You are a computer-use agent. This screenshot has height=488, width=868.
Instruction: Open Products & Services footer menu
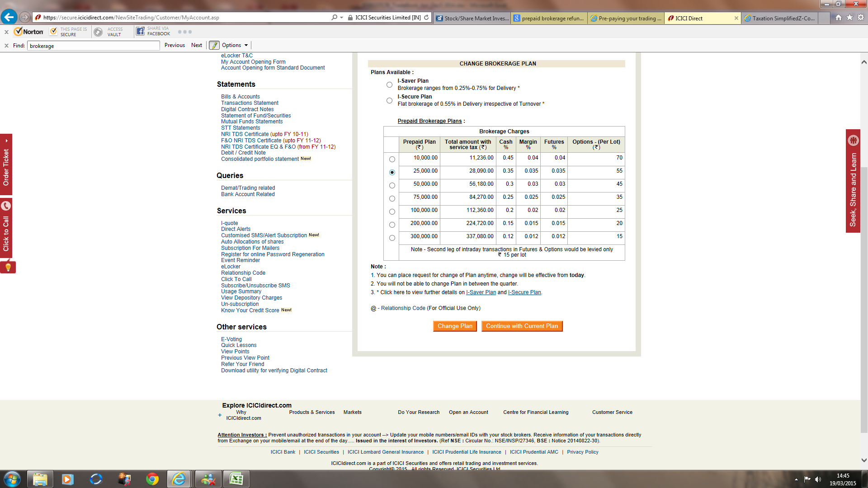tap(312, 412)
